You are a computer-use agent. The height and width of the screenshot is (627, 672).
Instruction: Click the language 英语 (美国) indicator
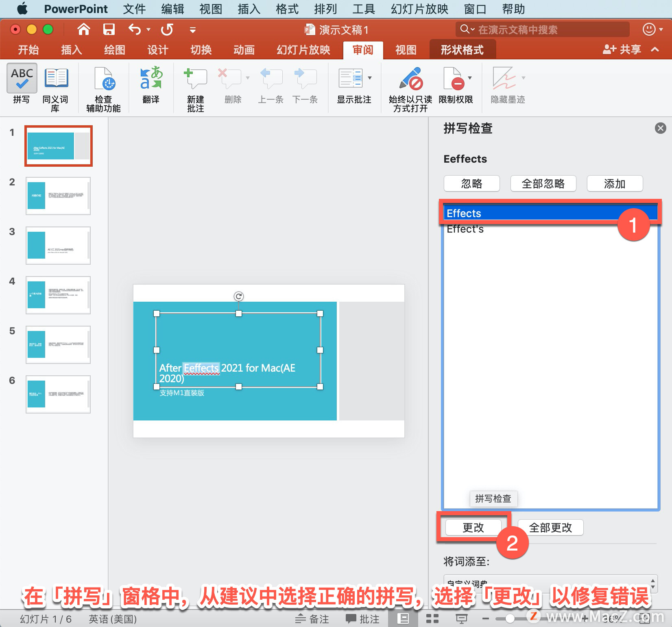click(113, 619)
